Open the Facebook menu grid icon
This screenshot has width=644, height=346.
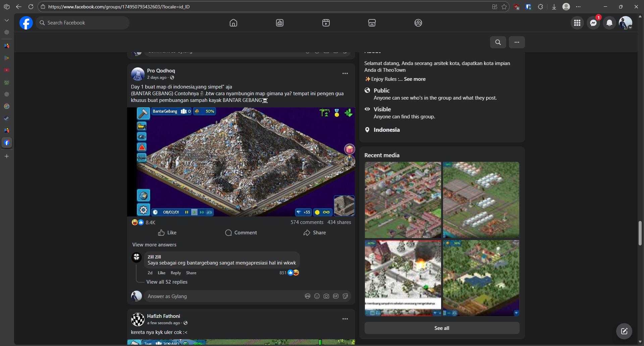[x=577, y=23]
